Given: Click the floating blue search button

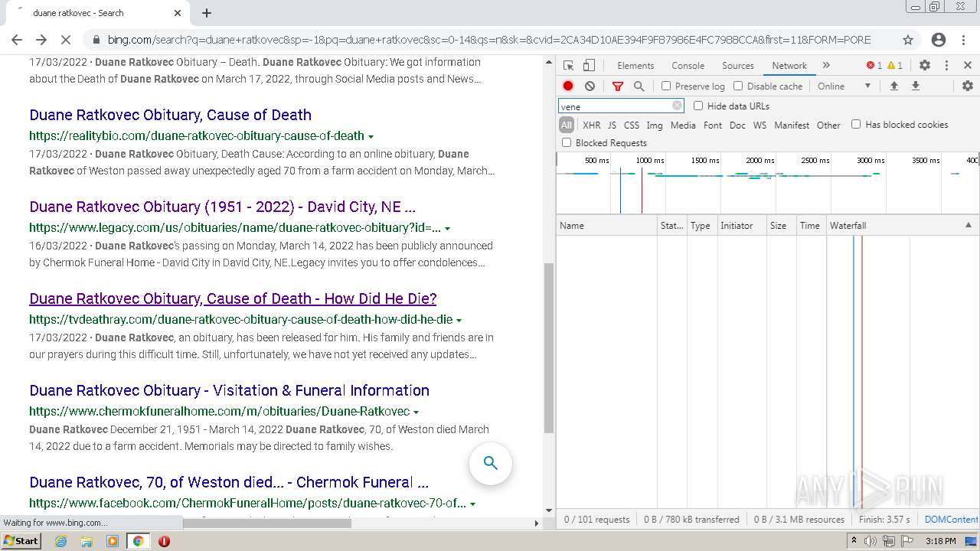Looking at the screenshot, I should coord(491,463).
